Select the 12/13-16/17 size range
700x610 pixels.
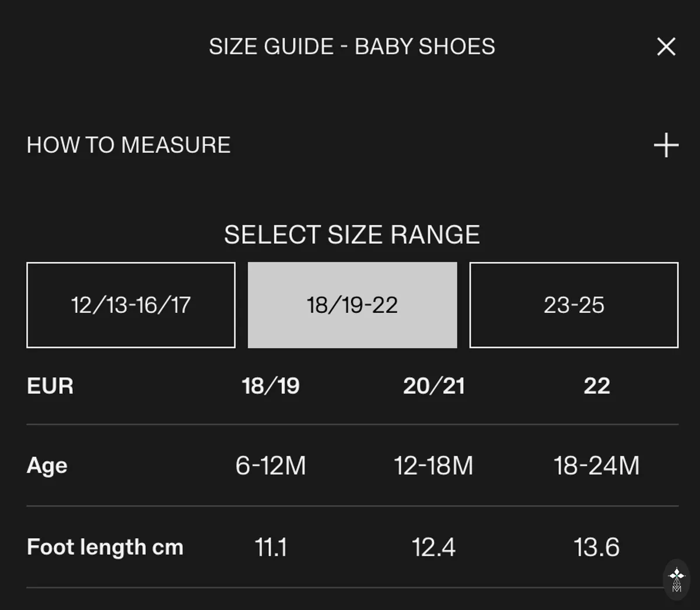click(131, 305)
